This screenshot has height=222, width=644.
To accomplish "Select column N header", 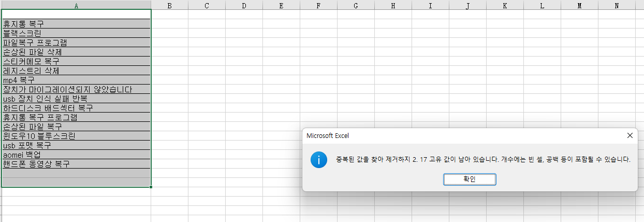I will 617,5.
